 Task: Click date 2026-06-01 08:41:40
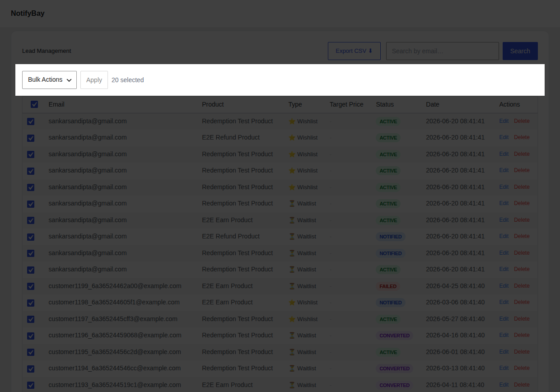coord(455,352)
